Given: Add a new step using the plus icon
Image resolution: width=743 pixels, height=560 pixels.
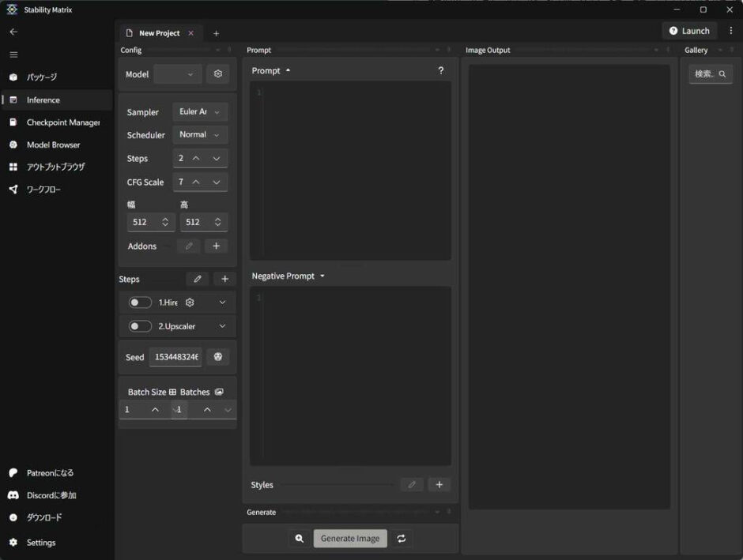Looking at the screenshot, I should click(x=224, y=279).
